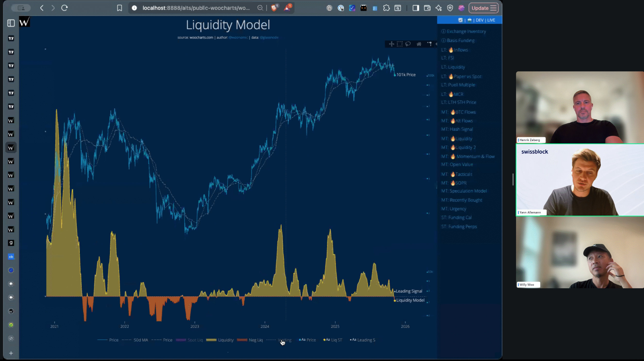Open the Brave Shields icon
The height and width of the screenshot is (361, 644).
pyautogui.click(x=274, y=8)
